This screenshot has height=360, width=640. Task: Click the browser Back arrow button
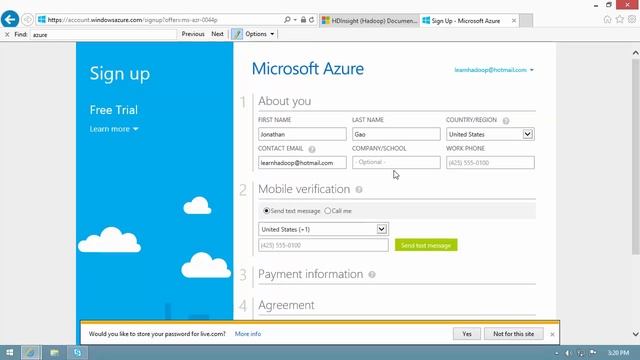tap(10, 19)
